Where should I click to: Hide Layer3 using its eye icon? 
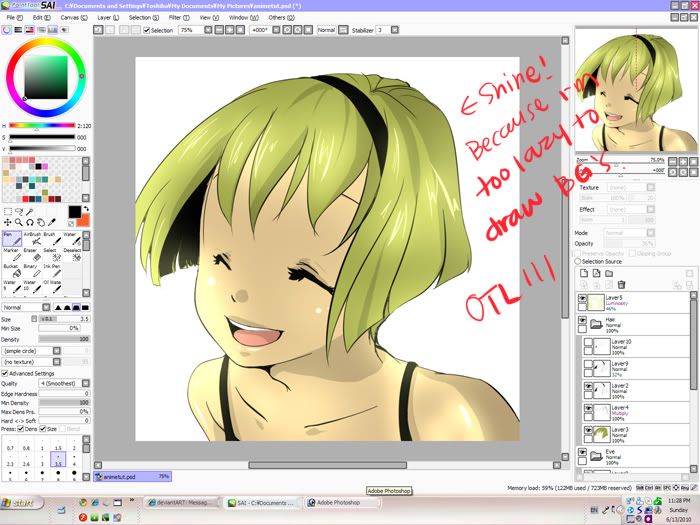click(x=588, y=430)
